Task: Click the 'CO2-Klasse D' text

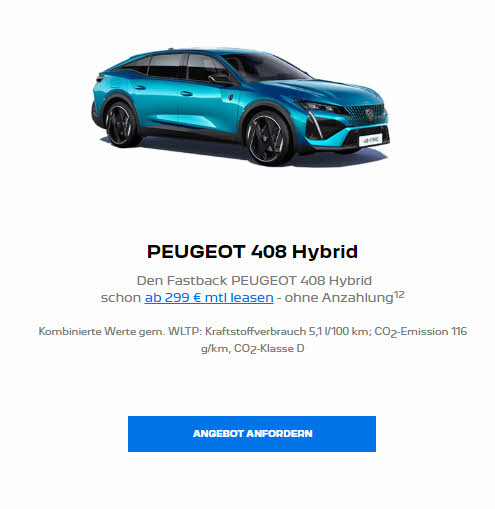Action: 269,348
